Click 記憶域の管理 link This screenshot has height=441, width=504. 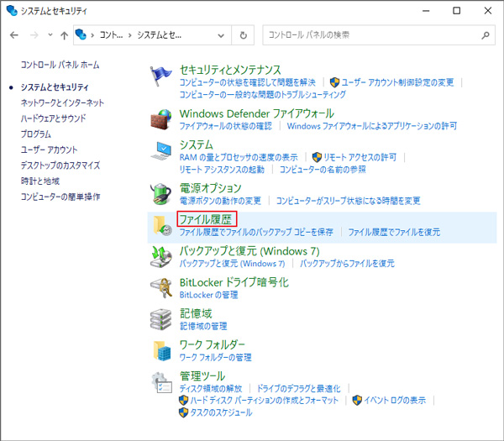tap(203, 326)
